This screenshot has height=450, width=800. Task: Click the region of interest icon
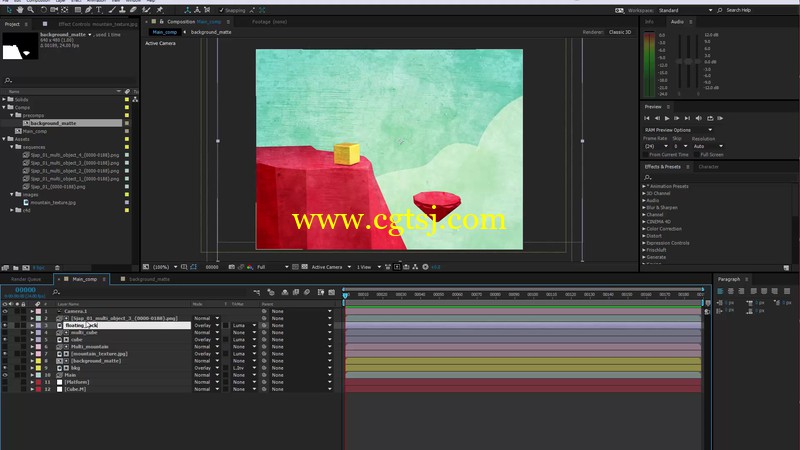[295, 266]
